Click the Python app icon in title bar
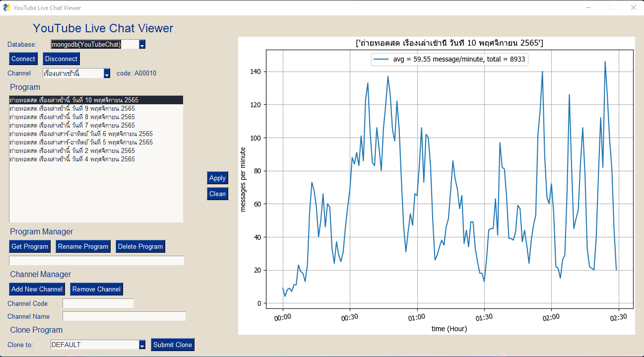Viewport: 644px width, 357px height. pos(7,7)
